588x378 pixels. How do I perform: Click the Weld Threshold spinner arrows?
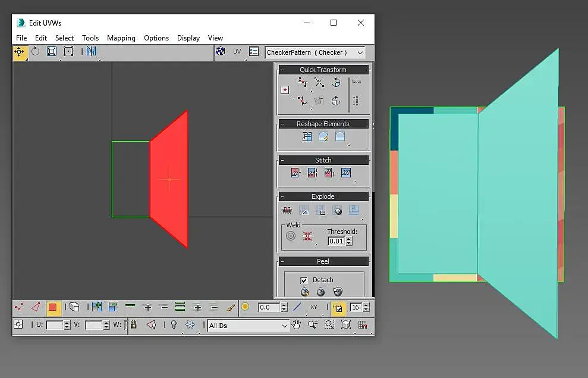pos(349,241)
